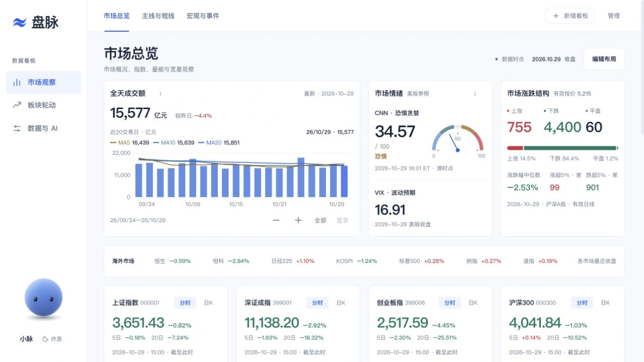Switch to the 宏观与事件 tab
Image resolution: width=644 pixels, height=362 pixels.
point(203,16)
